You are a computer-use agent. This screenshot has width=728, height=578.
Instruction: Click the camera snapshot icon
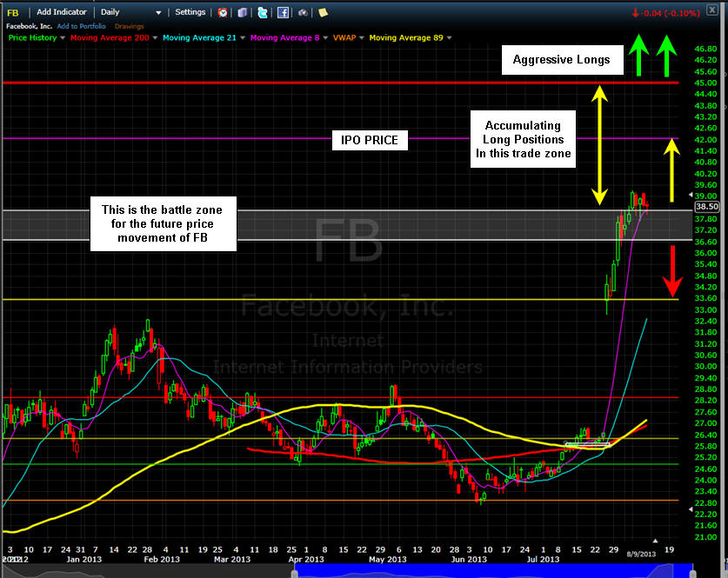point(303,12)
